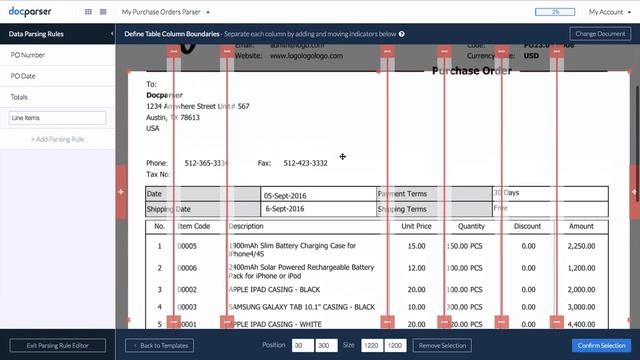Click the Position Y field showing 300
Screen dimensions: 640x360
click(x=327, y=345)
